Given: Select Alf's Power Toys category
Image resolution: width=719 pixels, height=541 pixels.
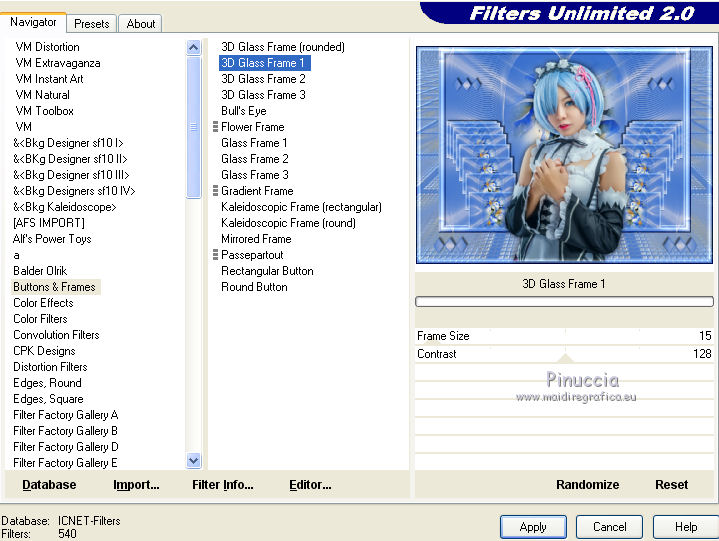Looking at the screenshot, I should point(52,239).
